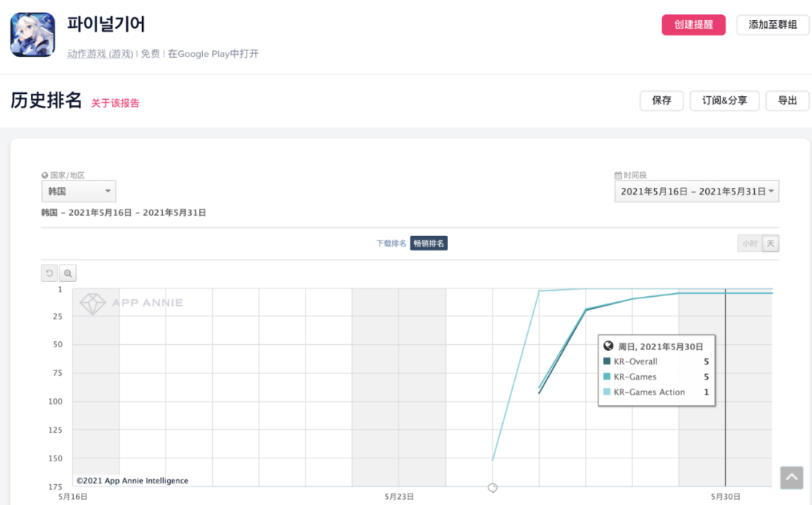Select the 畅销排名 tab
812x505 pixels.
point(429,243)
